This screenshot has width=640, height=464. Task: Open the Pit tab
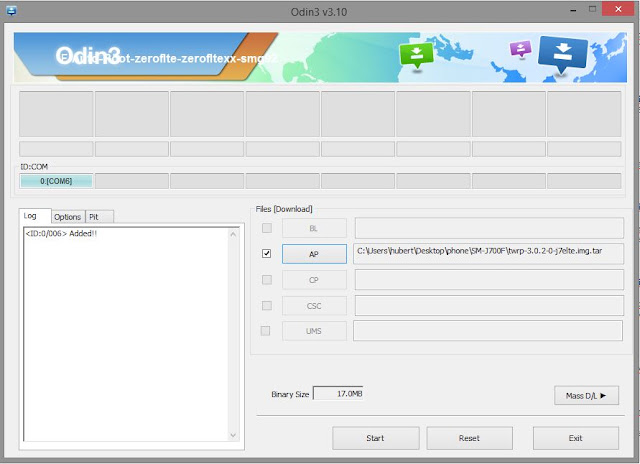[99, 217]
